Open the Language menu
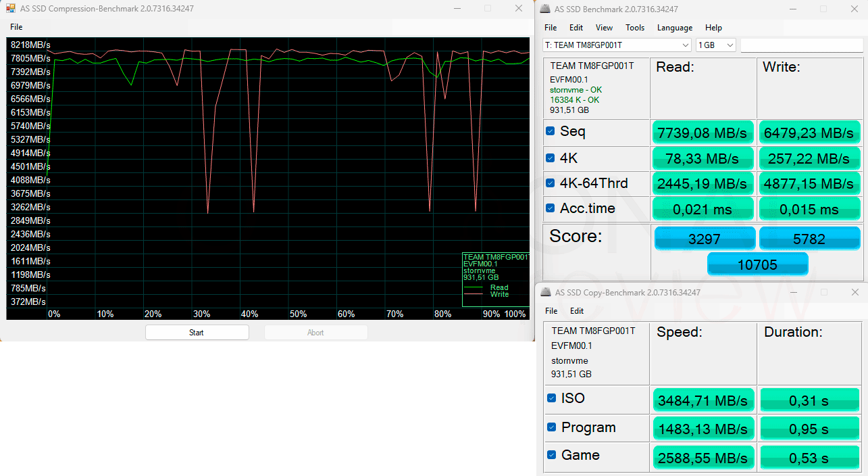868x476 pixels. coord(675,28)
